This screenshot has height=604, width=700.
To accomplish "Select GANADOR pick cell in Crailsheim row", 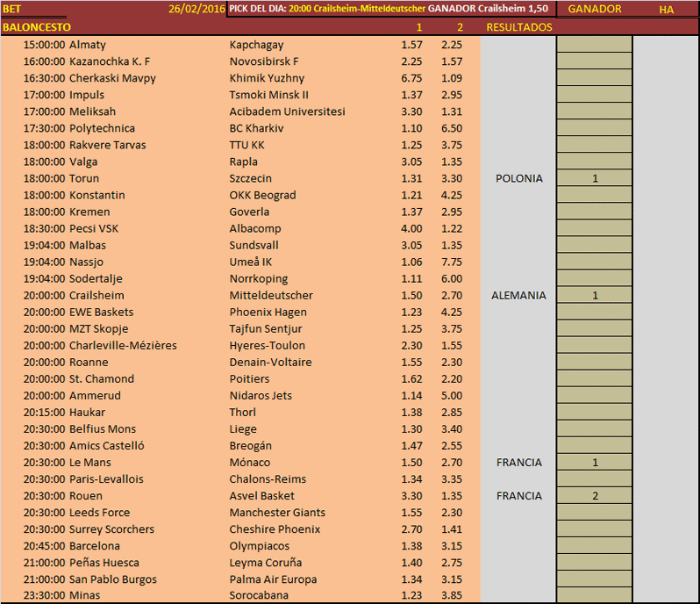I will [595, 295].
